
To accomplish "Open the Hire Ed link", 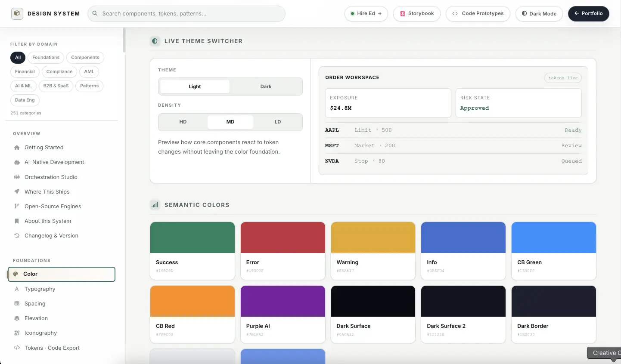I will (x=366, y=13).
